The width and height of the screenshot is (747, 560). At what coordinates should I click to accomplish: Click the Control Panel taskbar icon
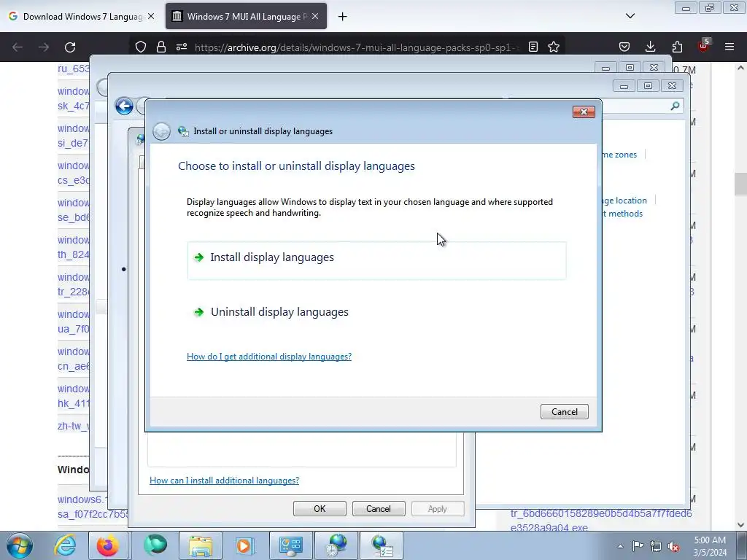pos(290,545)
